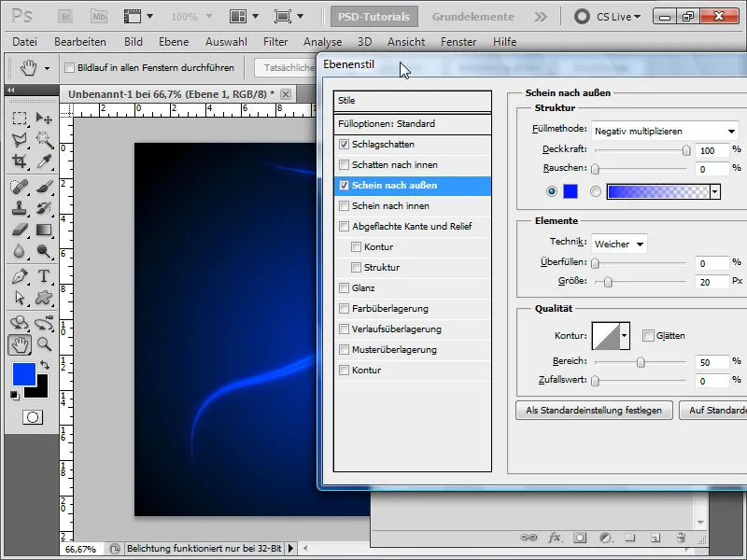Show more workspaces double-arrow
The height and width of the screenshot is (560, 747).
(x=541, y=17)
